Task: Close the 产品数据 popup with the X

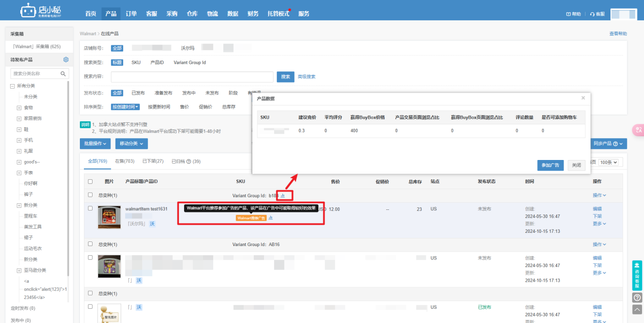Action: click(x=583, y=98)
